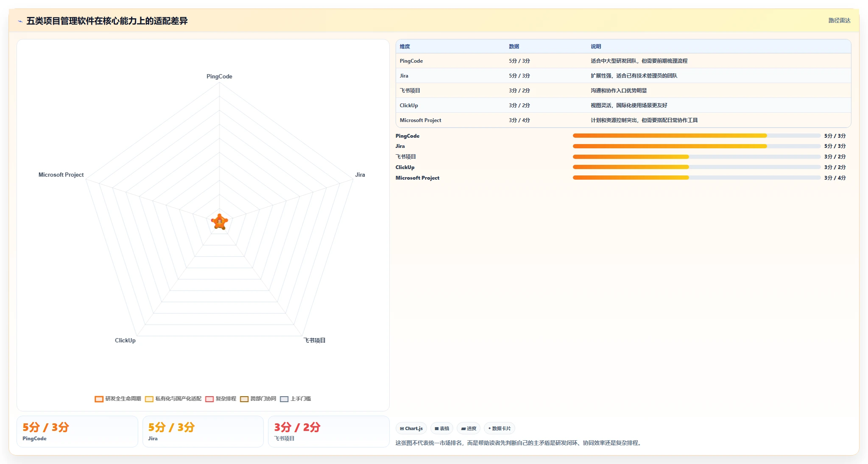868x464 pixels.
Task: Click the PingCode radar axis label
Action: tap(219, 76)
